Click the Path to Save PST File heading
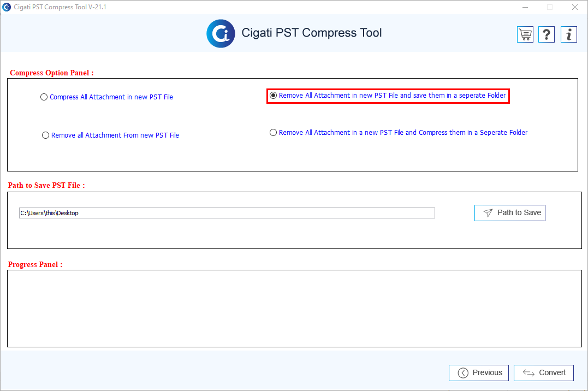This screenshot has width=588, height=391. 46,185
